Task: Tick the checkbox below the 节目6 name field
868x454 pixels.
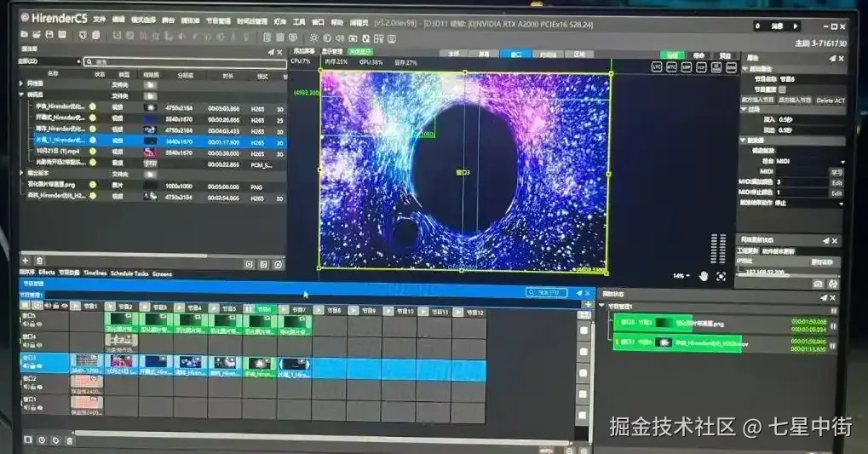Action: pyautogui.click(x=782, y=89)
